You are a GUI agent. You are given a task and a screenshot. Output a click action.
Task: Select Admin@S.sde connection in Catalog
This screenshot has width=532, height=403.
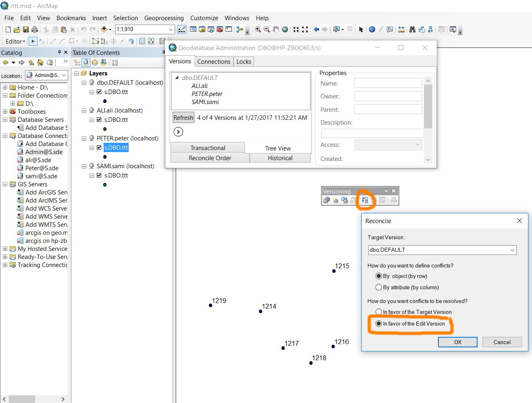[44, 152]
